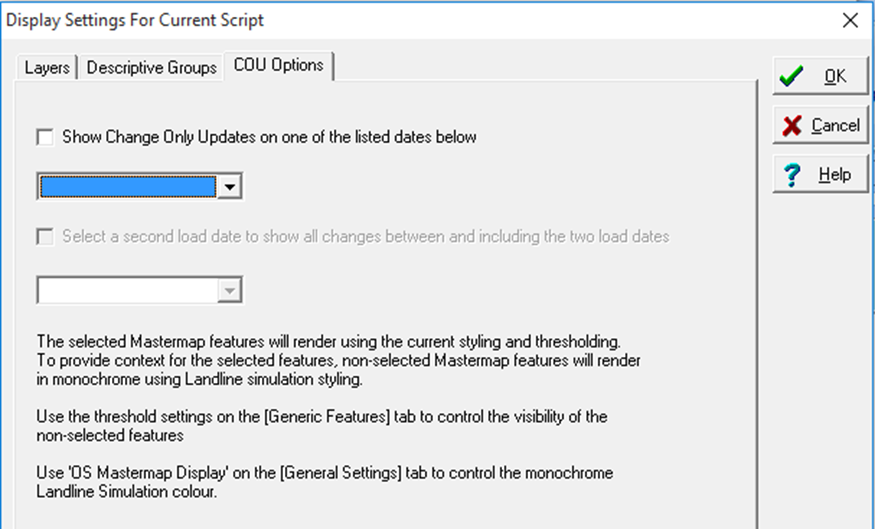The image size is (875, 529).
Task: Click the paragraph mentioning Generic Features tab
Action: click(321, 426)
